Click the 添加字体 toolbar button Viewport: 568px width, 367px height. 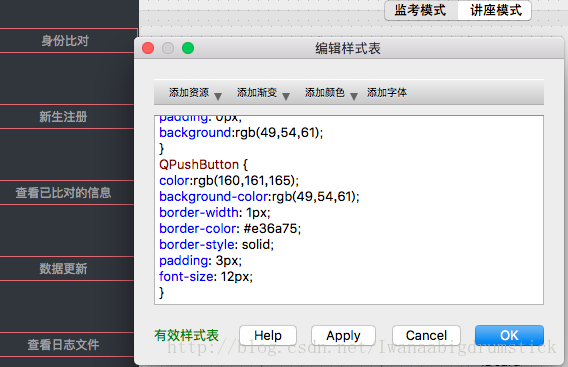click(x=387, y=93)
